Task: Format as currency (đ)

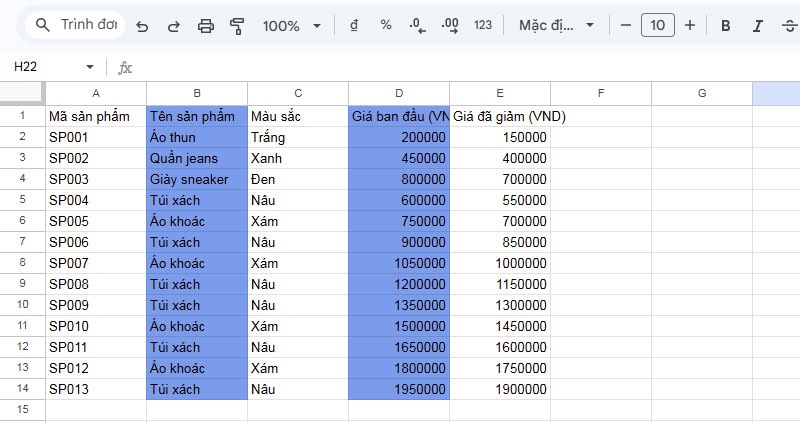Action: point(354,25)
